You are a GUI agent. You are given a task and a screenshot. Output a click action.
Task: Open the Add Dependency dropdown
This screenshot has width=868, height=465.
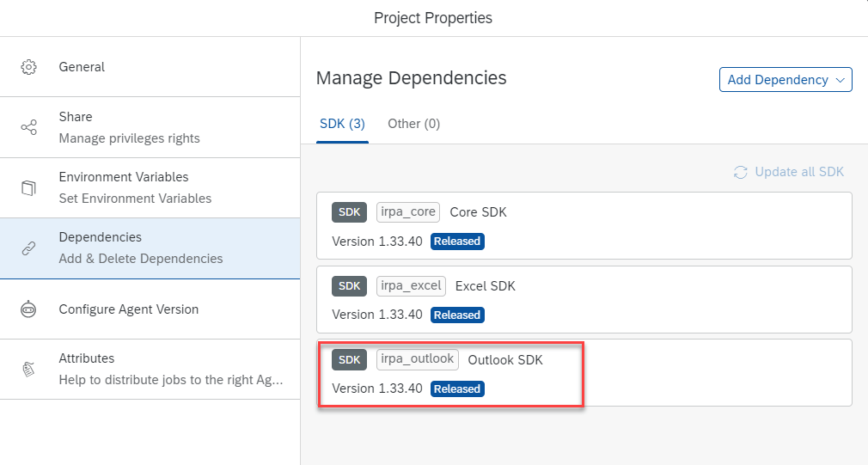point(778,80)
